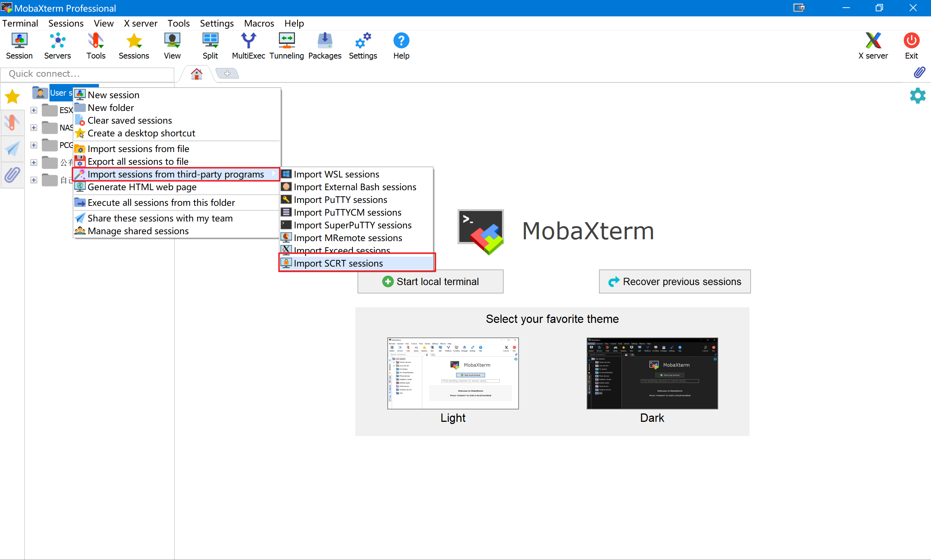
Task: Choose Import PuTTYCM sessions
Action: click(x=357, y=212)
